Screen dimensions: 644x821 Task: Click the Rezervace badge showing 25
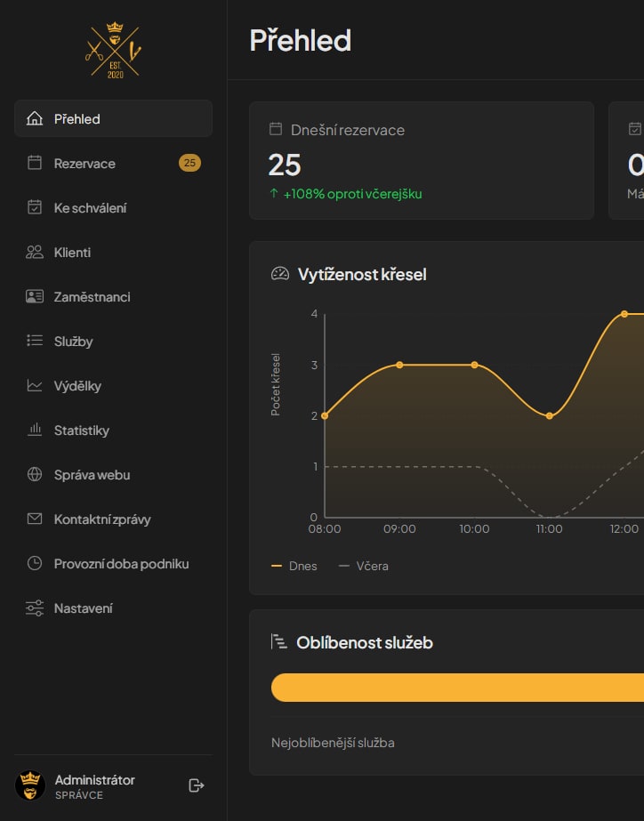pyautogui.click(x=189, y=163)
